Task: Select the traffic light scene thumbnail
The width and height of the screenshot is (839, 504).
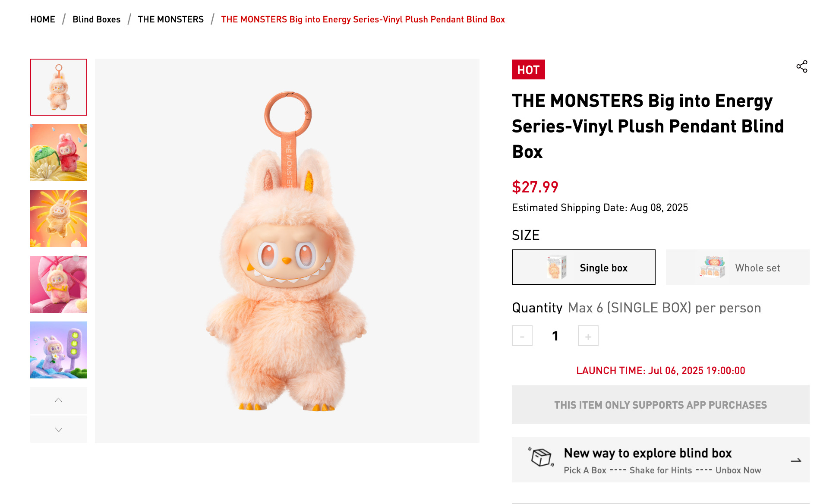Action: pos(58,350)
